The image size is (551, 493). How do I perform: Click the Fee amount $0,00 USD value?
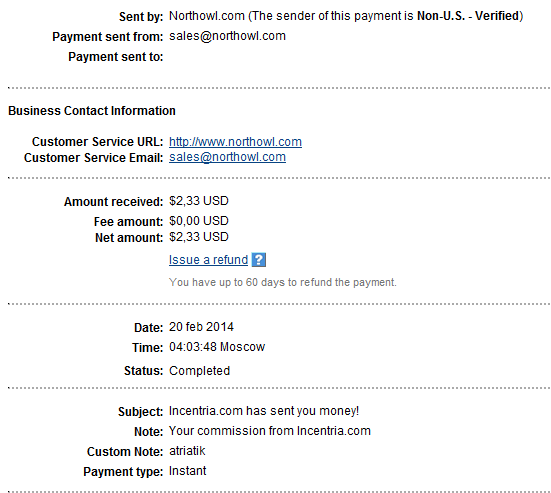pyautogui.click(x=199, y=221)
